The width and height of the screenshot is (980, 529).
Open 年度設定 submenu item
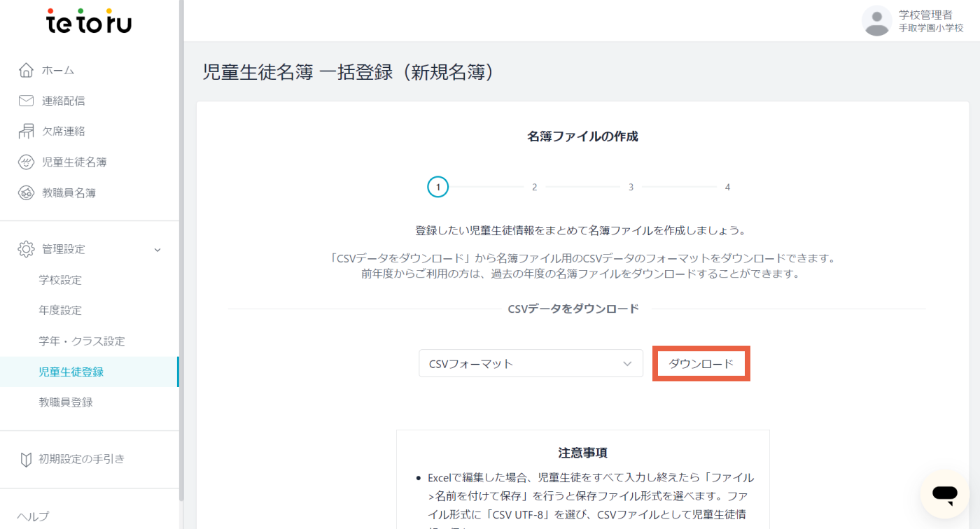60,310
